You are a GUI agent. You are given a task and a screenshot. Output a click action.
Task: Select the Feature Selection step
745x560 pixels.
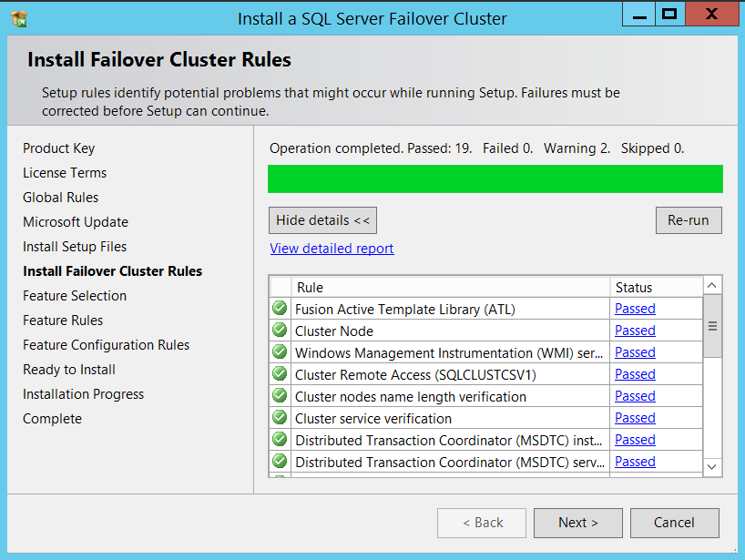tap(75, 296)
